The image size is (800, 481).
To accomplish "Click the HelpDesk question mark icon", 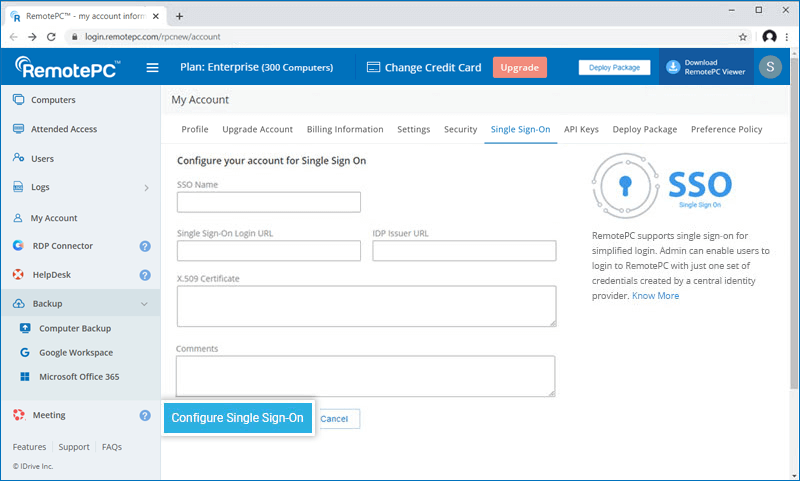I will tap(145, 275).
